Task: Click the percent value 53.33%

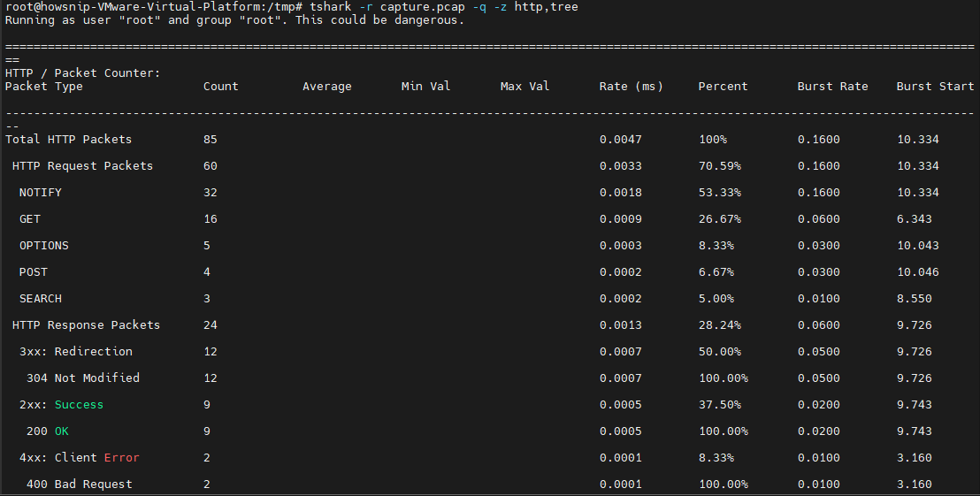Action: [x=720, y=193]
